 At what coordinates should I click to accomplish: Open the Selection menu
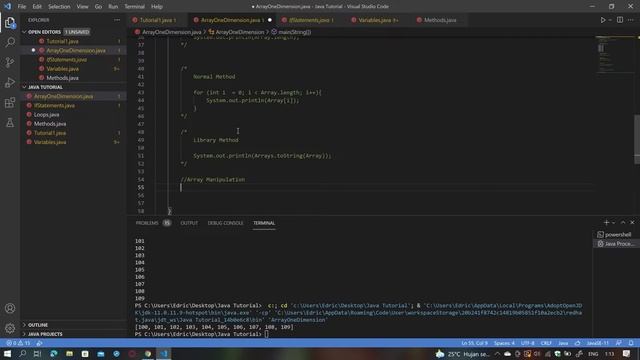59,7
